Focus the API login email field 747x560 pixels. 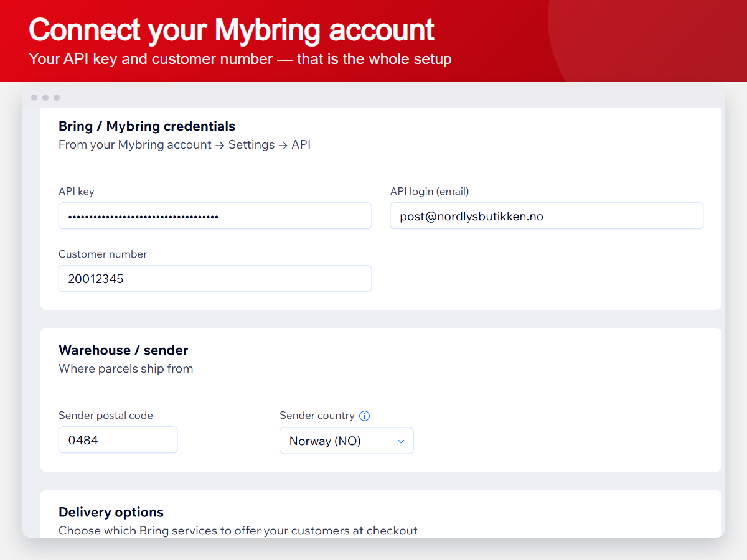click(547, 216)
